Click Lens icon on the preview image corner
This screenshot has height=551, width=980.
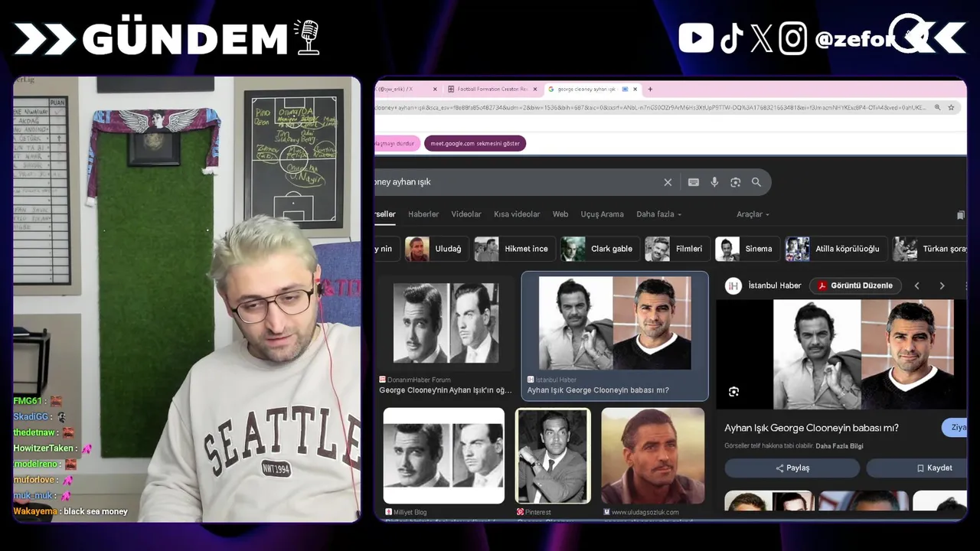point(733,392)
